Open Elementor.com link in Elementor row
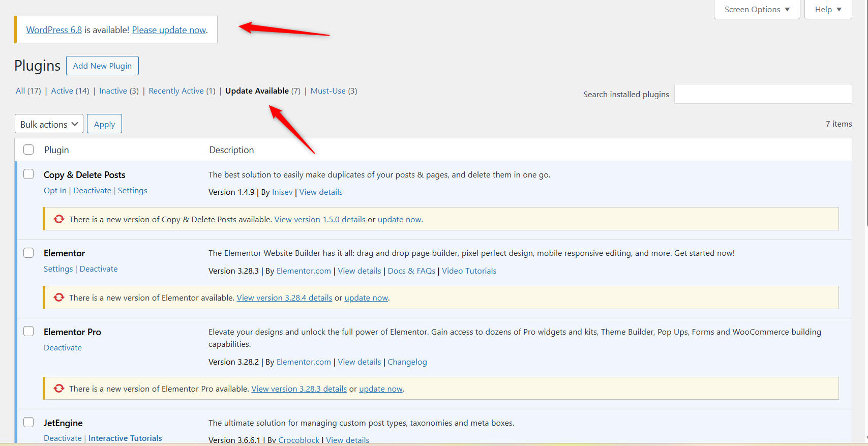The width and height of the screenshot is (868, 446). [x=304, y=271]
